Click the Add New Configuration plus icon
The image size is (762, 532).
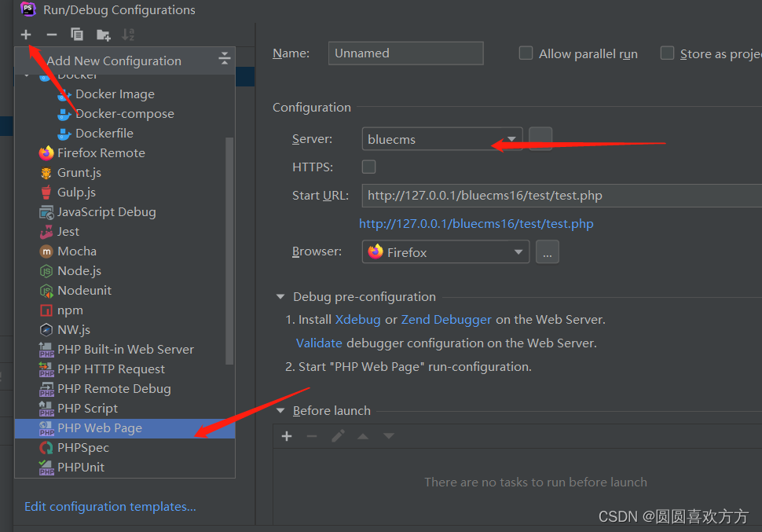pos(26,35)
